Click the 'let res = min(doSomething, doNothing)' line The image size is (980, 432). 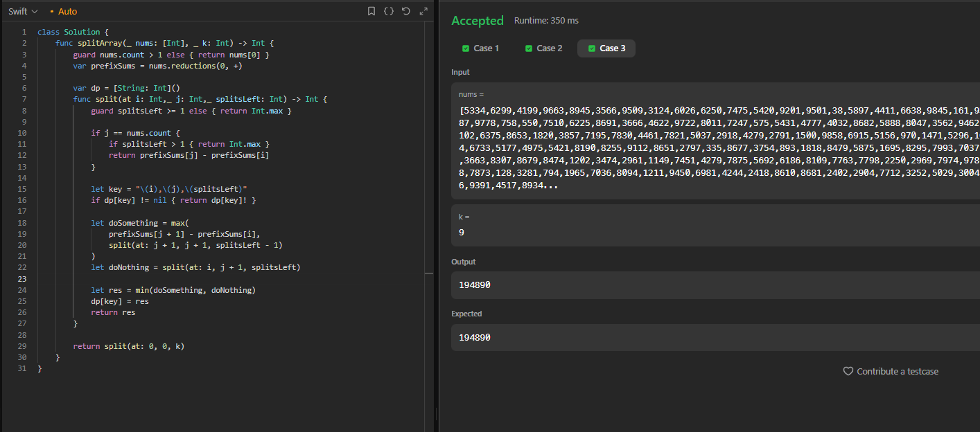173,290
